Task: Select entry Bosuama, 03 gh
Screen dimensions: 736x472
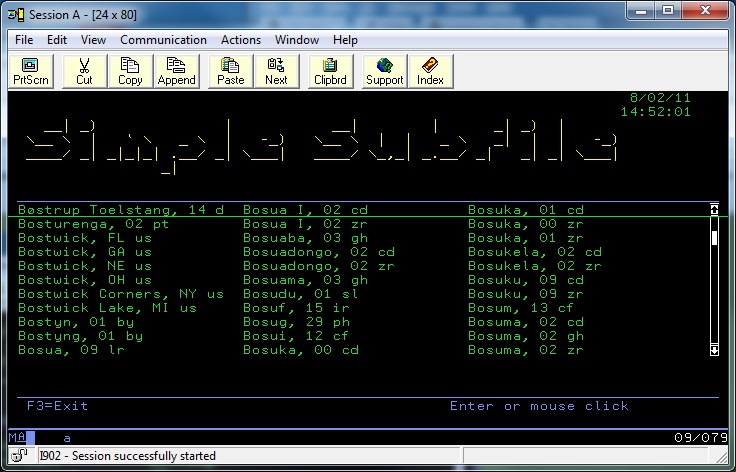Action: click(x=306, y=280)
